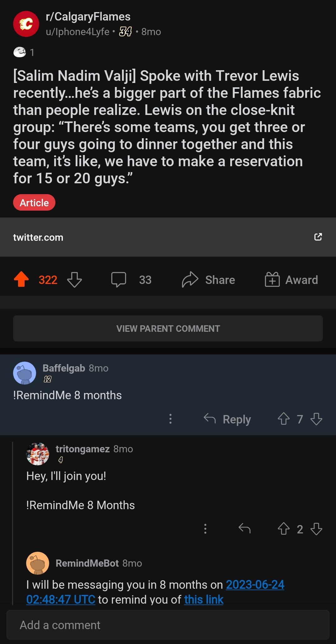Tap reply arrow on tritongamez's comment

point(245,528)
